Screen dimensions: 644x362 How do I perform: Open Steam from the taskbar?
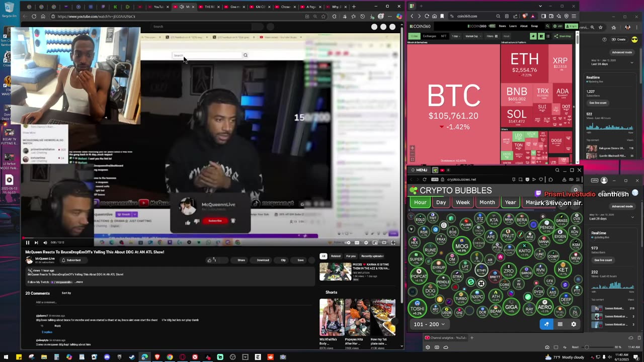coord(132,357)
